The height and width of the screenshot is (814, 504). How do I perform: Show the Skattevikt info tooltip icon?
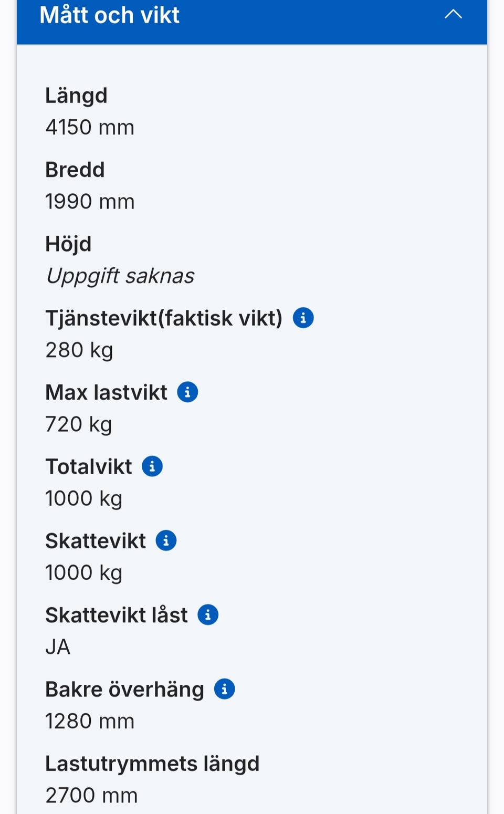click(x=166, y=540)
